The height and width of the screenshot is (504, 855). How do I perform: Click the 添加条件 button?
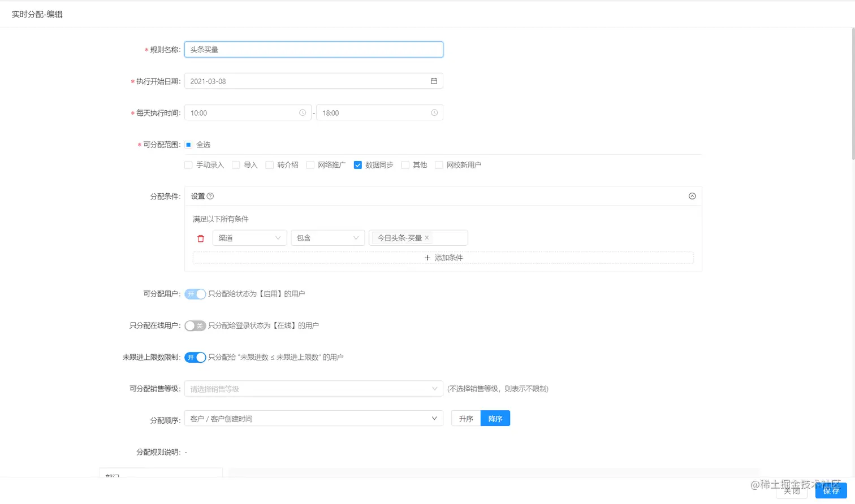tap(443, 258)
